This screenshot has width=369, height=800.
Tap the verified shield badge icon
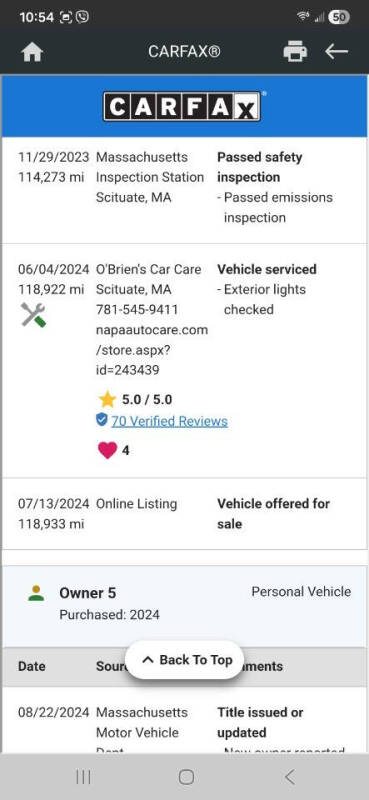pyautogui.click(x=102, y=419)
